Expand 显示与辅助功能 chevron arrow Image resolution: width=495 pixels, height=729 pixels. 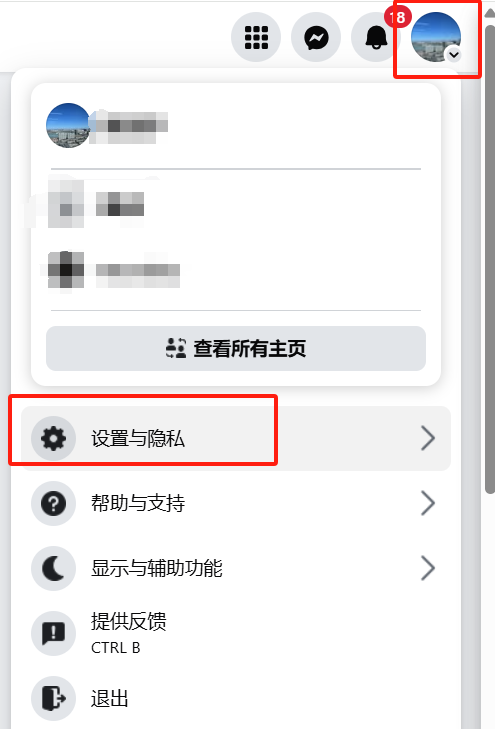pyautogui.click(x=428, y=568)
